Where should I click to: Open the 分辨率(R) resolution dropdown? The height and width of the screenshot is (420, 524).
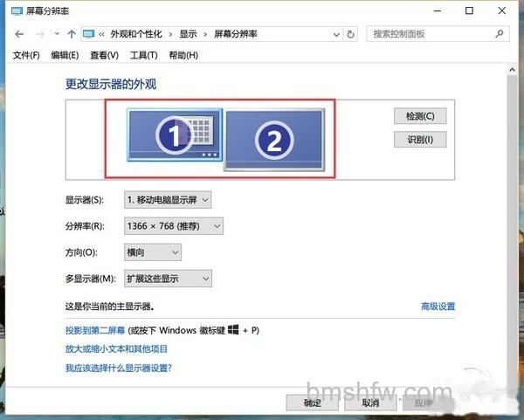click(174, 226)
